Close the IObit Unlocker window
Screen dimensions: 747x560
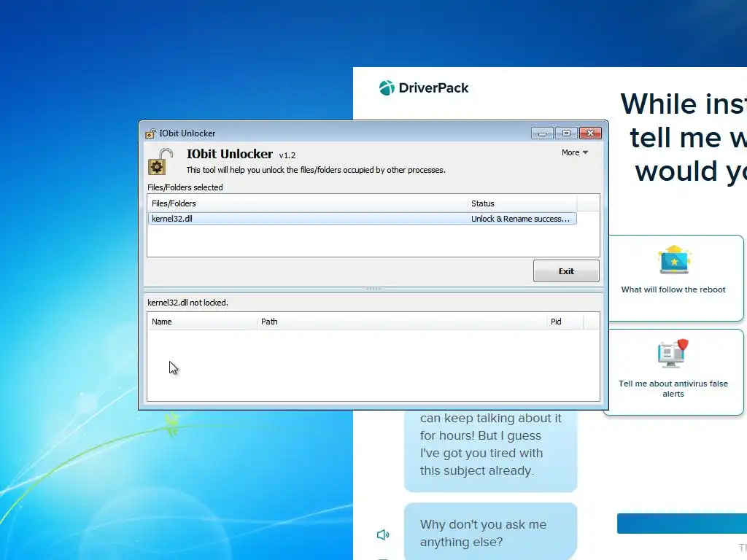pyautogui.click(x=590, y=133)
